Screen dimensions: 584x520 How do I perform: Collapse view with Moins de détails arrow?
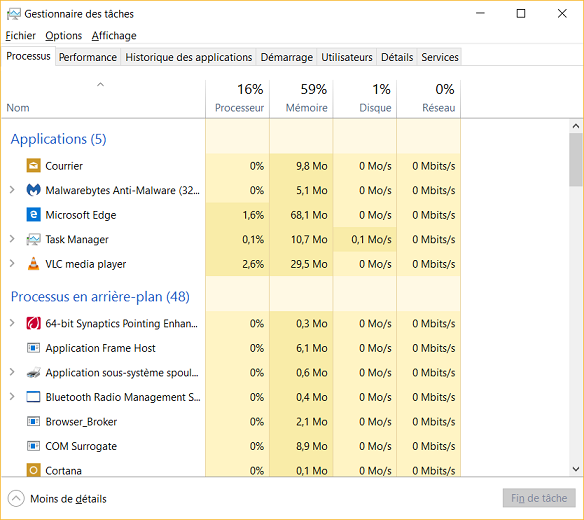pos(16,498)
